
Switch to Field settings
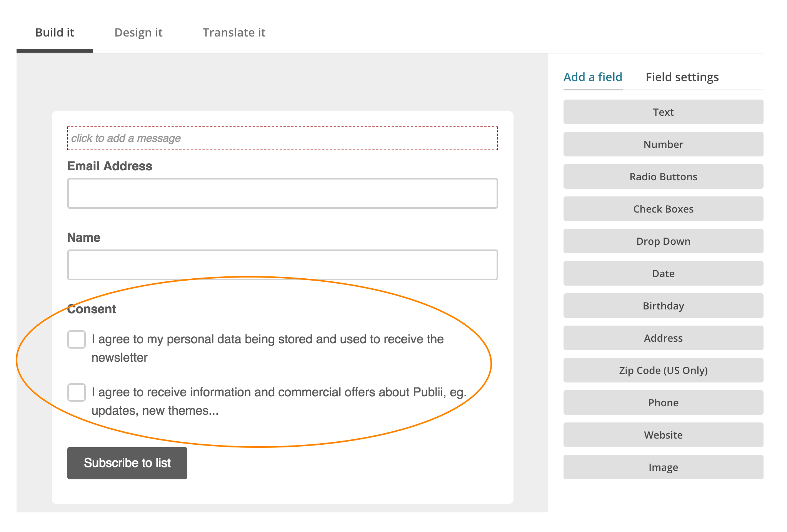click(682, 77)
